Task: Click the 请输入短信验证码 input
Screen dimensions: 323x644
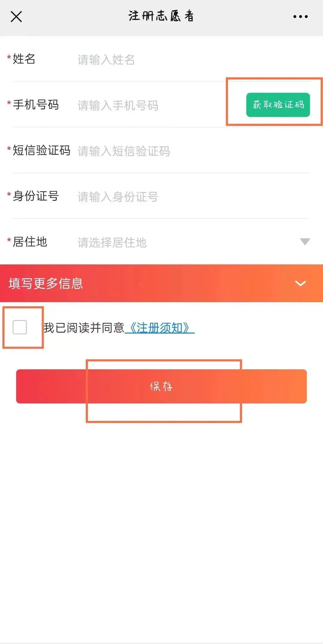Action: point(124,151)
